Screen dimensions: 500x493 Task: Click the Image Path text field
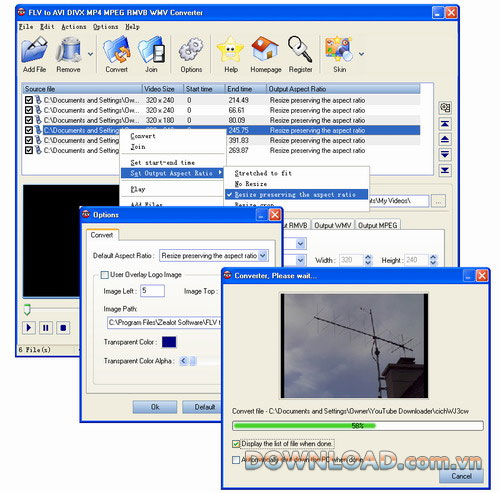[165, 322]
